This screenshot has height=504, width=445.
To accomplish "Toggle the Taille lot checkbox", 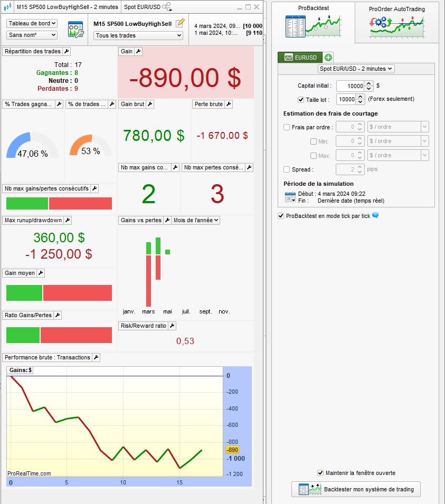I will (301, 100).
